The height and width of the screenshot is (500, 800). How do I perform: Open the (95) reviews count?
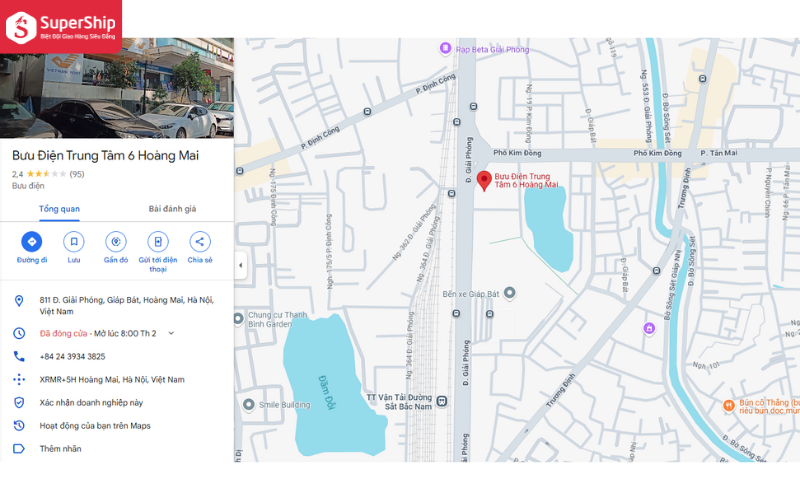point(77,174)
